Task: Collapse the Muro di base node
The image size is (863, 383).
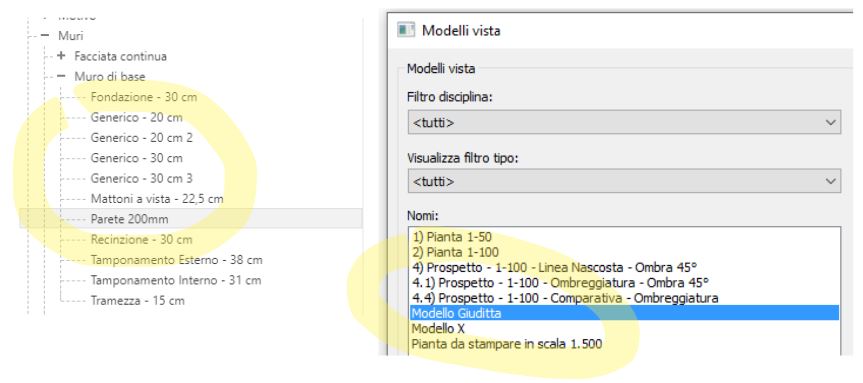Action: [x=61, y=76]
